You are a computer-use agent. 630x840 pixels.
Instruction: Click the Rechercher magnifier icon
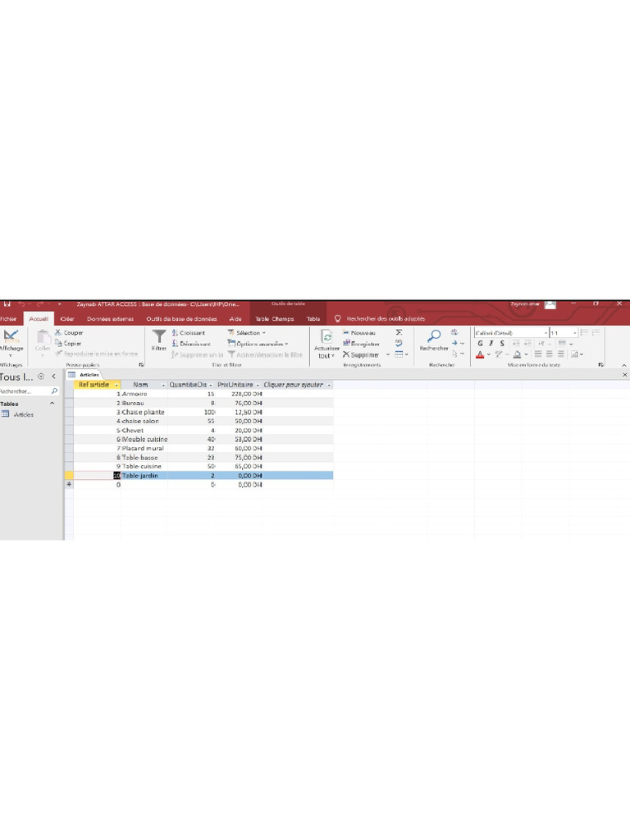tap(434, 336)
